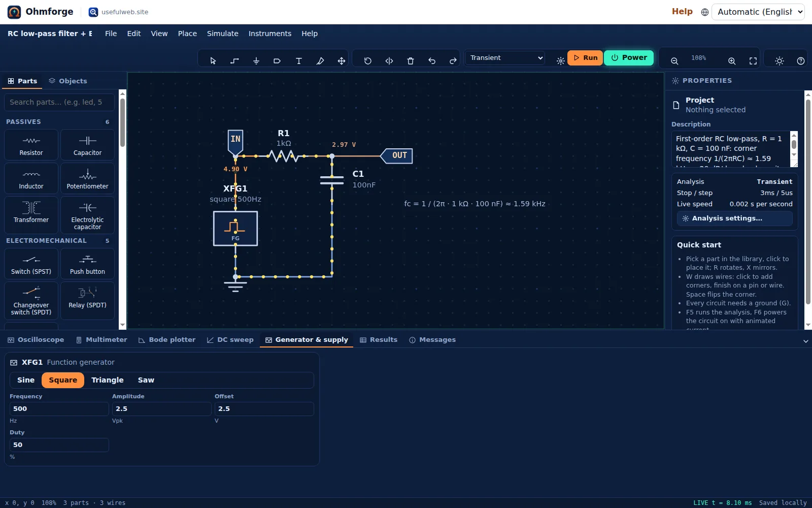Pick the Potentiometer part
812x508 pixels.
click(87, 178)
